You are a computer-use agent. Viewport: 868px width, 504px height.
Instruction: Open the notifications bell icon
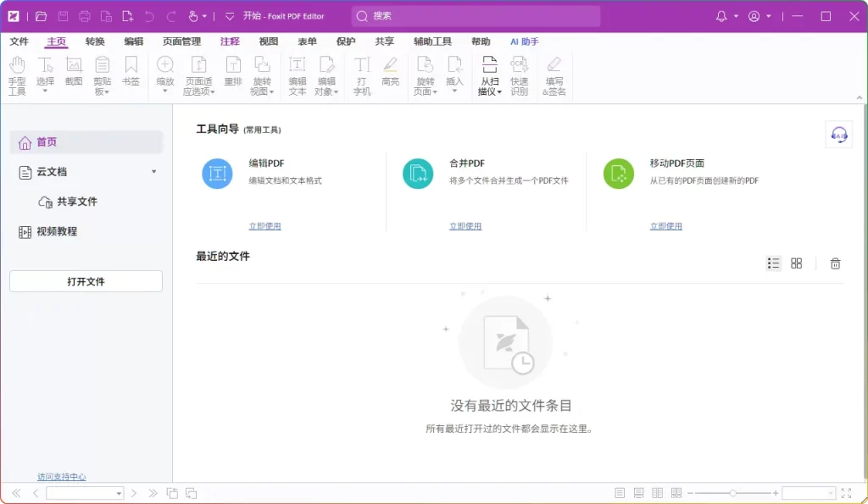click(721, 16)
